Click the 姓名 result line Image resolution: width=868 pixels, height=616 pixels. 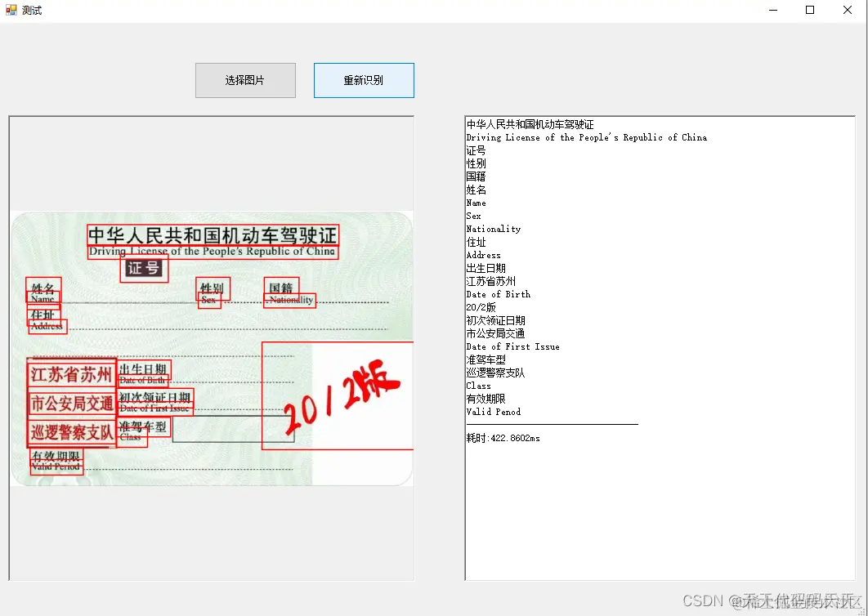(x=476, y=190)
